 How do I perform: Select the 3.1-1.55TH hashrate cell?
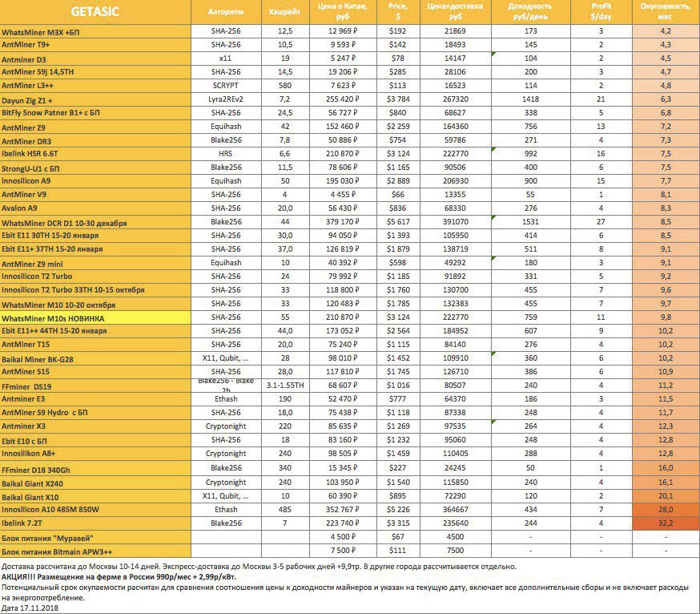(285, 386)
